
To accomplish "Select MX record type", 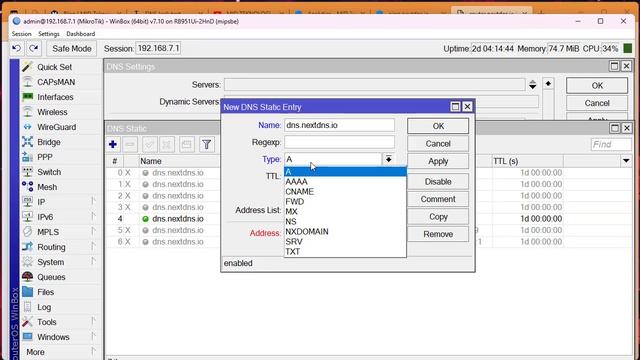I will (x=345, y=211).
